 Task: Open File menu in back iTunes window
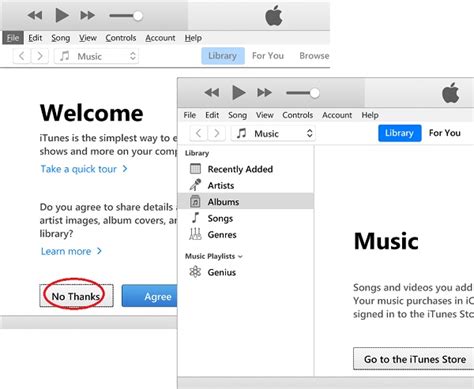coord(13,38)
